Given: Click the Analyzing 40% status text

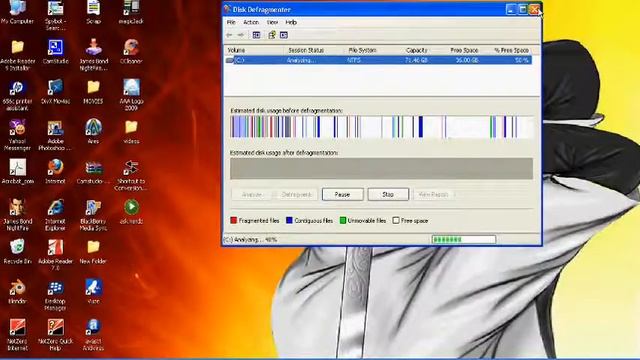Looking at the screenshot, I should pos(251,240).
